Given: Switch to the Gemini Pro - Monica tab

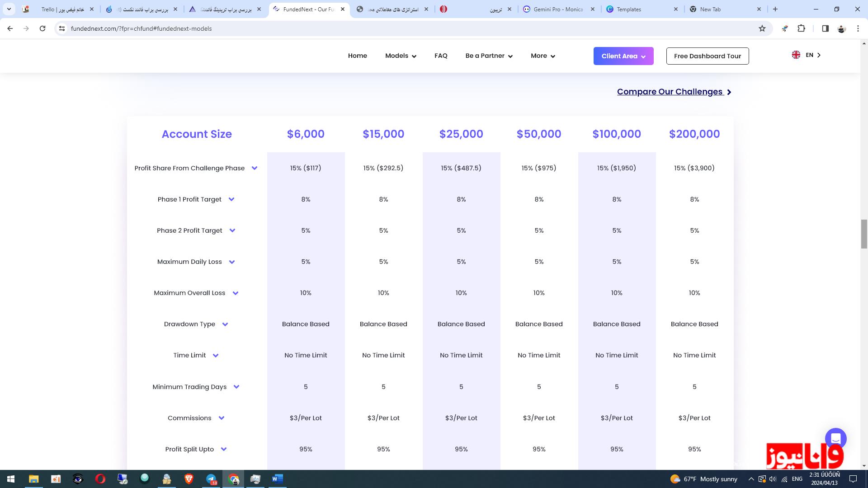Looking at the screenshot, I should pos(559,9).
